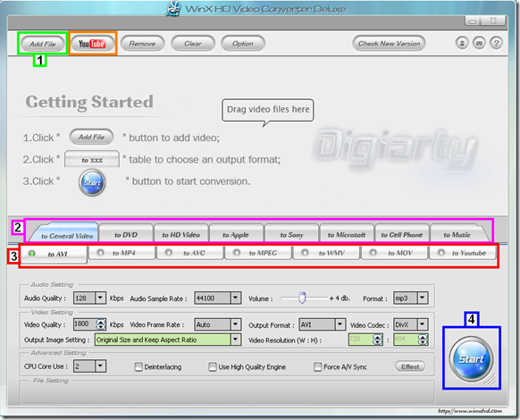Viewport: 520px width, 420px height.
Task: Switch to the to Cell Phone tab
Action: (x=401, y=234)
